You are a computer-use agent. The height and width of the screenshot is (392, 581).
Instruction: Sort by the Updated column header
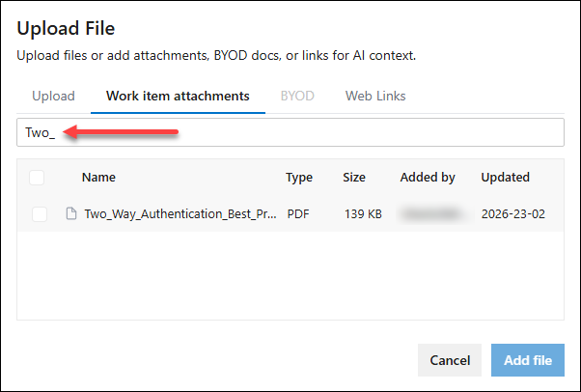point(505,178)
